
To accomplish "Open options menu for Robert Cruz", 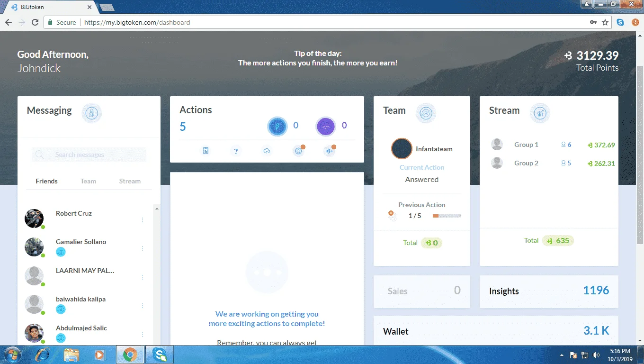I will click(x=143, y=220).
